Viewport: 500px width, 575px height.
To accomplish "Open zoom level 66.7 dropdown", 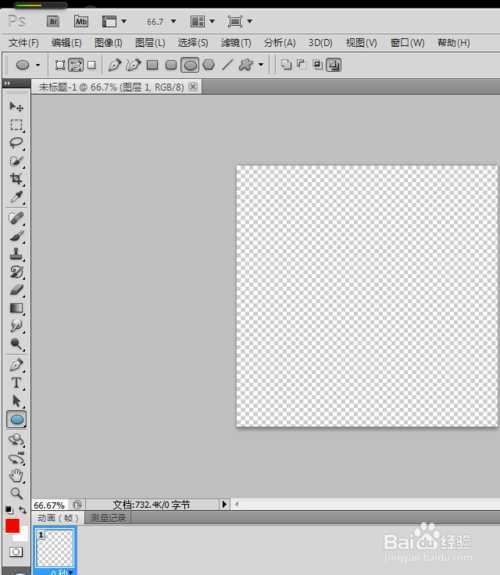I will 174,21.
